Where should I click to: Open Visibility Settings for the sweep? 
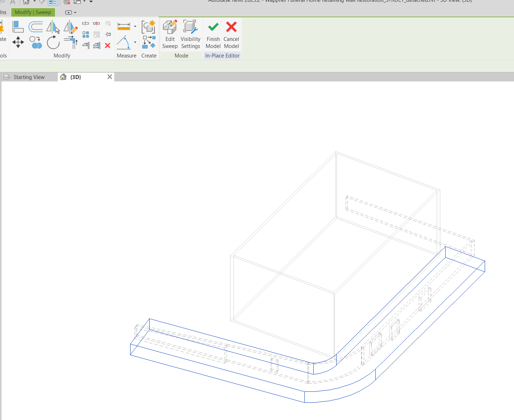coord(191,34)
